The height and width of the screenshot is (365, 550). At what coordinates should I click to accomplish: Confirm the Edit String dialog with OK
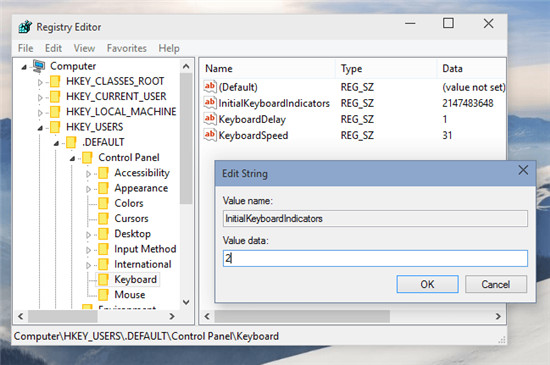[x=427, y=284]
